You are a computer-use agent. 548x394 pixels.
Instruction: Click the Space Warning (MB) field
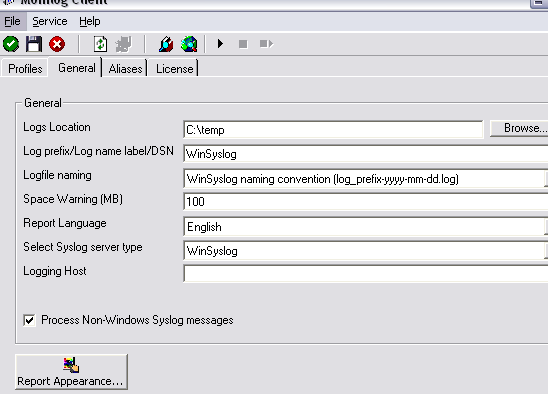[x=366, y=202]
